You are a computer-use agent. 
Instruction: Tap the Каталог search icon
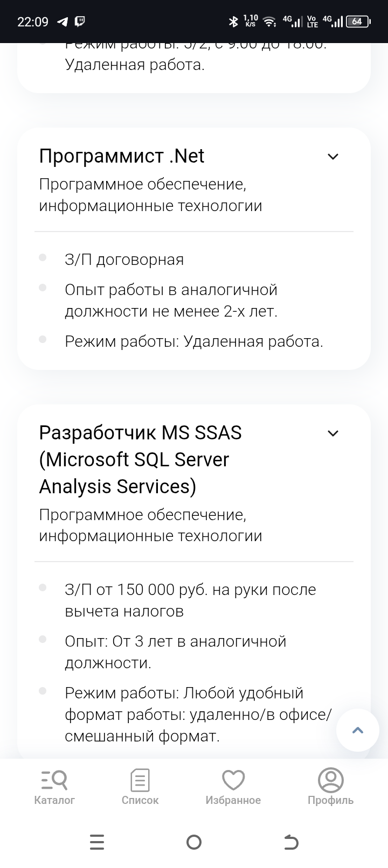(x=54, y=780)
